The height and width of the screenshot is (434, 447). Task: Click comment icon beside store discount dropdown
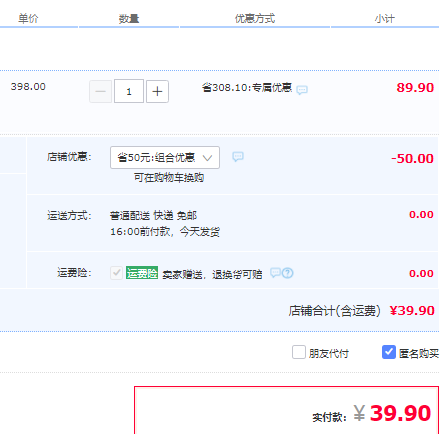point(238,157)
